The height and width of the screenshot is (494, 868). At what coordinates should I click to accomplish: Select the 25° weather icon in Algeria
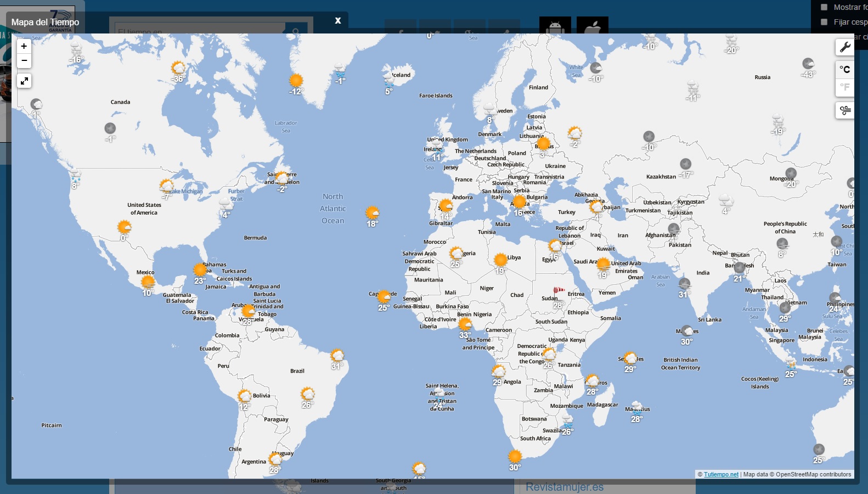click(x=456, y=253)
